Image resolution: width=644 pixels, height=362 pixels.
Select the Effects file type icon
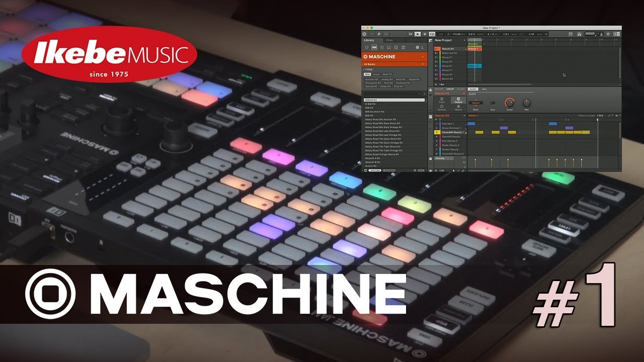tap(396, 47)
